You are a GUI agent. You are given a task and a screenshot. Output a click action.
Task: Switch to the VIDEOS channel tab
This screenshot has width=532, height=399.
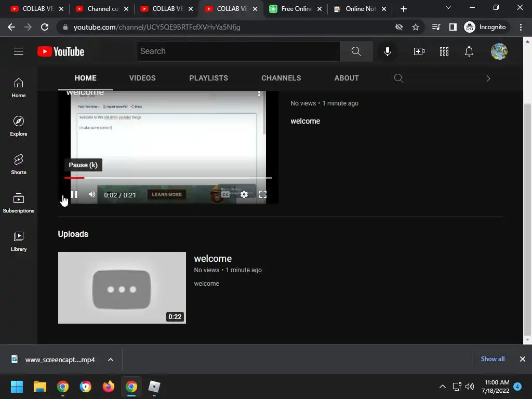point(142,78)
